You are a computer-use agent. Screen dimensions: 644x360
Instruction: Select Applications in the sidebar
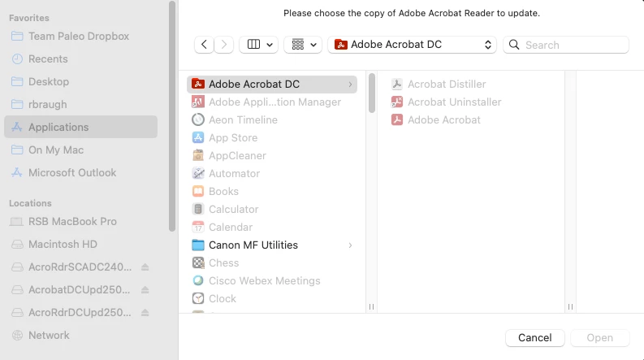(x=81, y=127)
